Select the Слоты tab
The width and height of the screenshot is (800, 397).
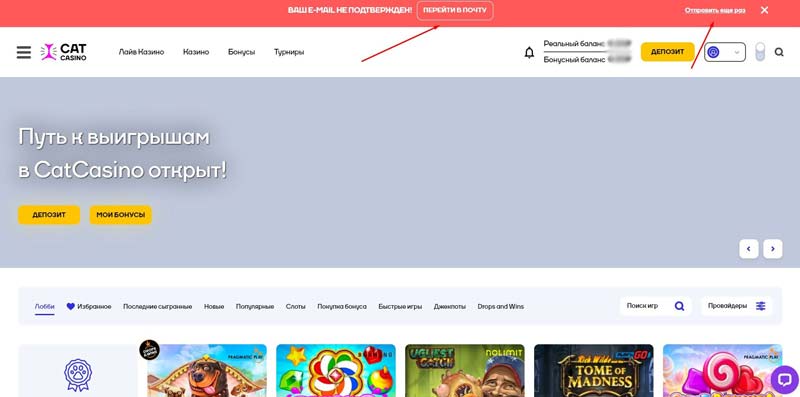pyautogui.click(x=295, y=307)
